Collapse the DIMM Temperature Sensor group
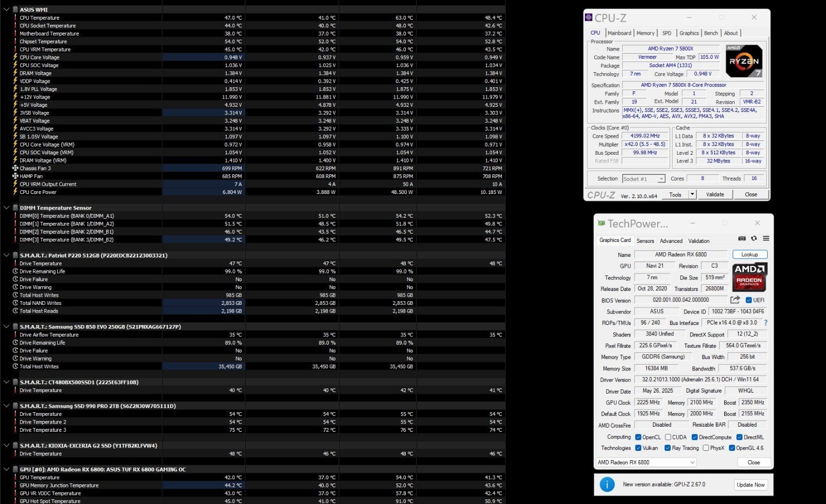The image size is (826, 504). pyautogui.click(x=6, y=208)
